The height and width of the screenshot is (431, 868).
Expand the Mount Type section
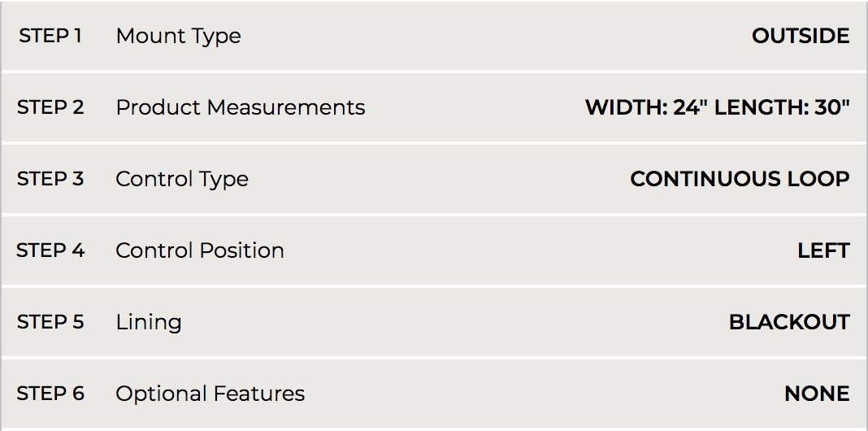178,36
